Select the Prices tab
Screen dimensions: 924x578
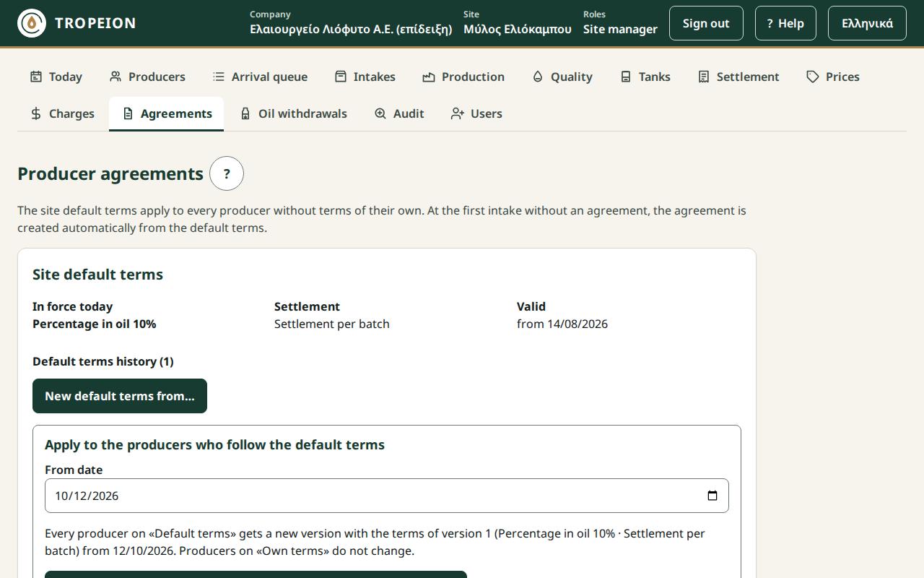(833, 77)
